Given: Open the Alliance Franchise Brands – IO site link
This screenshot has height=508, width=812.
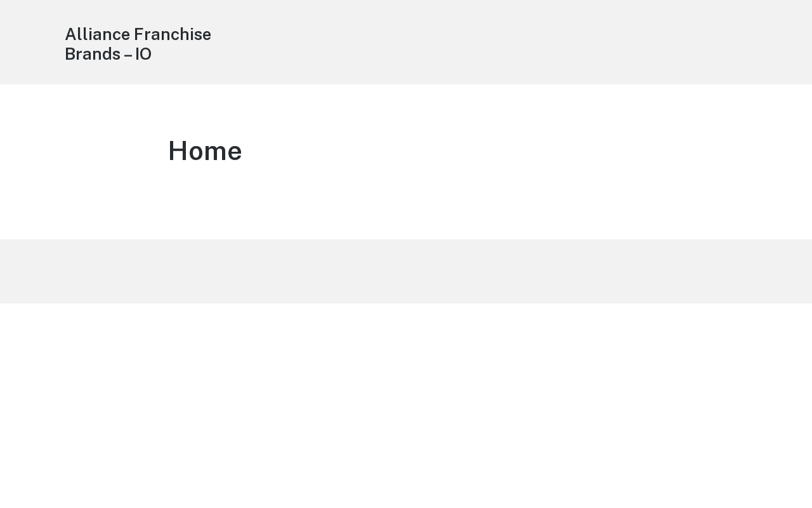Looking at the screenshot, I should point(138,44).
